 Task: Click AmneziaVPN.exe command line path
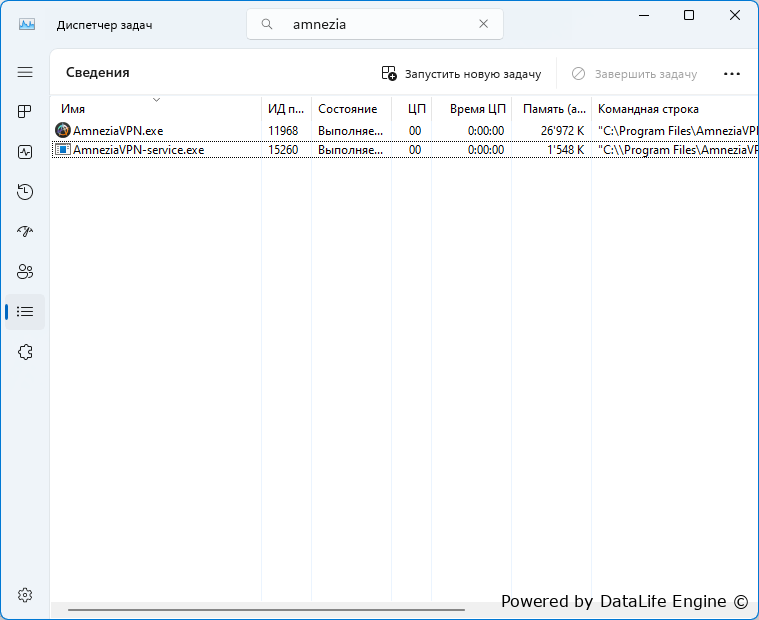678,131
